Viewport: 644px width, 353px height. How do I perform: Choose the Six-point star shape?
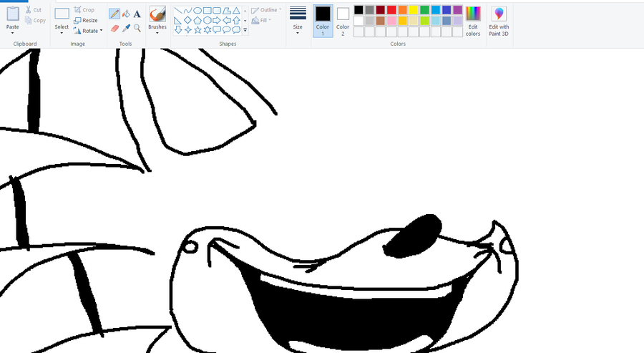[x=207, y=29]
